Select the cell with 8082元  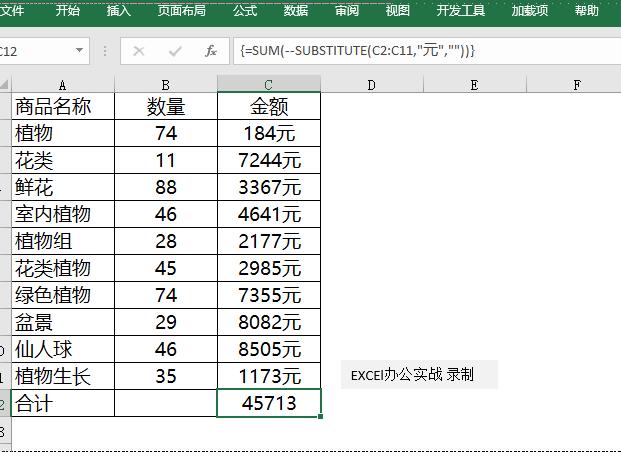[269, 322]
